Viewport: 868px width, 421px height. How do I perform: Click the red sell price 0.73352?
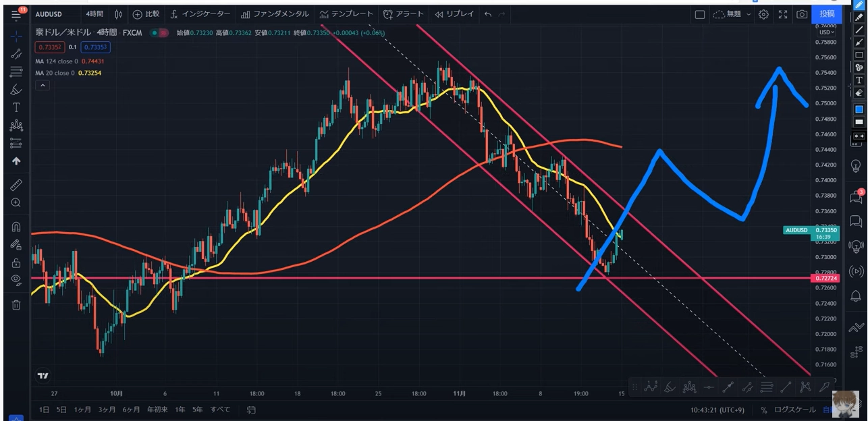[50, 47]
